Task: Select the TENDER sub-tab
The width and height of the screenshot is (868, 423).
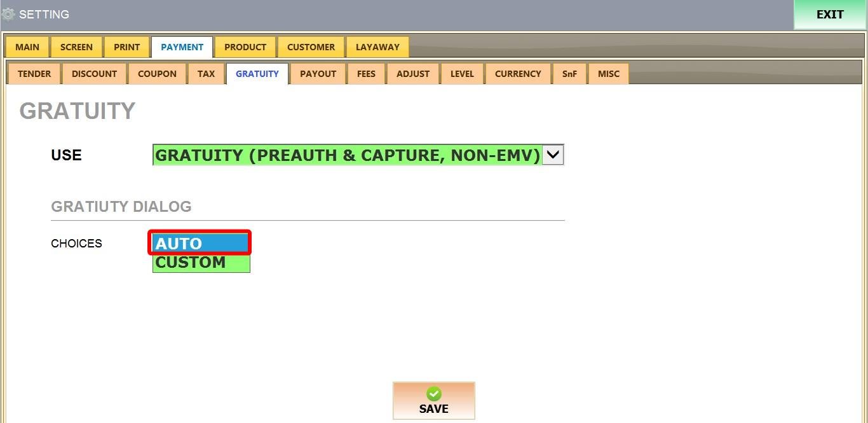Action: [x=34, y=74]
